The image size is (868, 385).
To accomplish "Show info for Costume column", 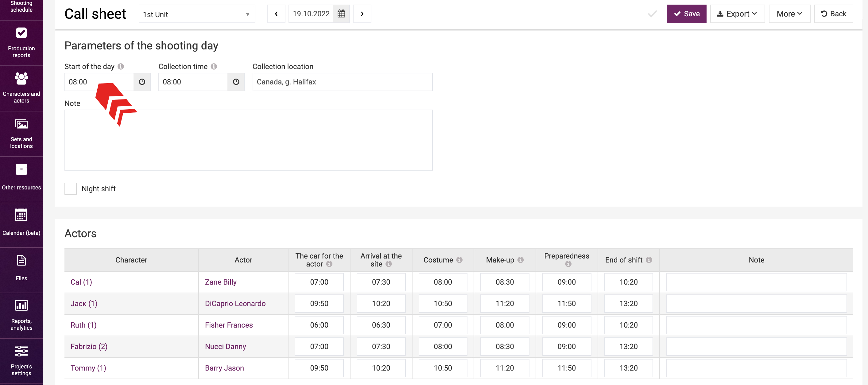I will [459, 260].
